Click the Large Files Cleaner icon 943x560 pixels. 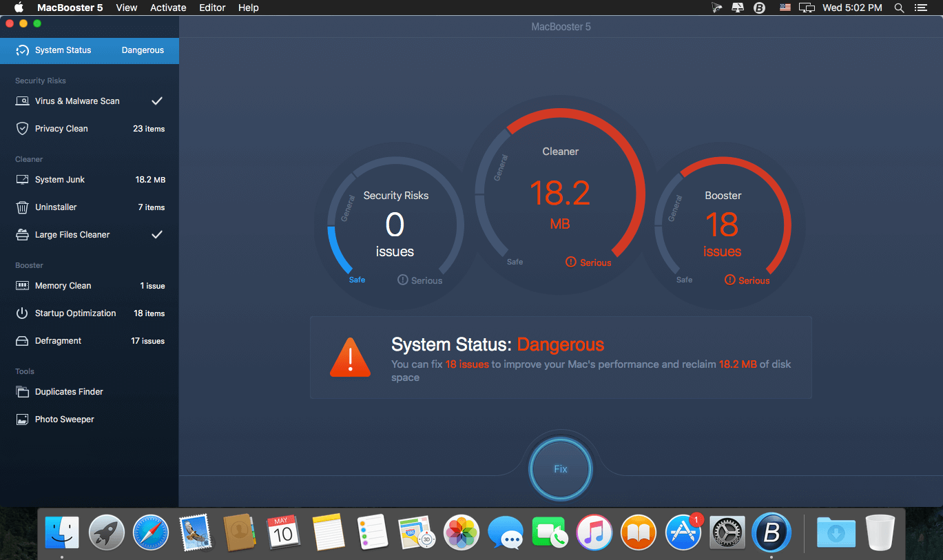coord(22,235)
